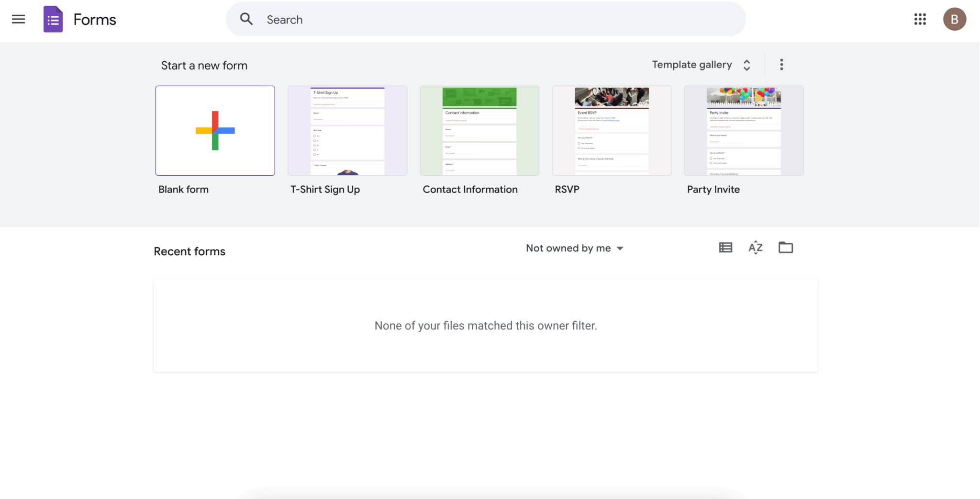980x499 pixels.
Task: Click your account avatar B
Action: click(954, 19)
